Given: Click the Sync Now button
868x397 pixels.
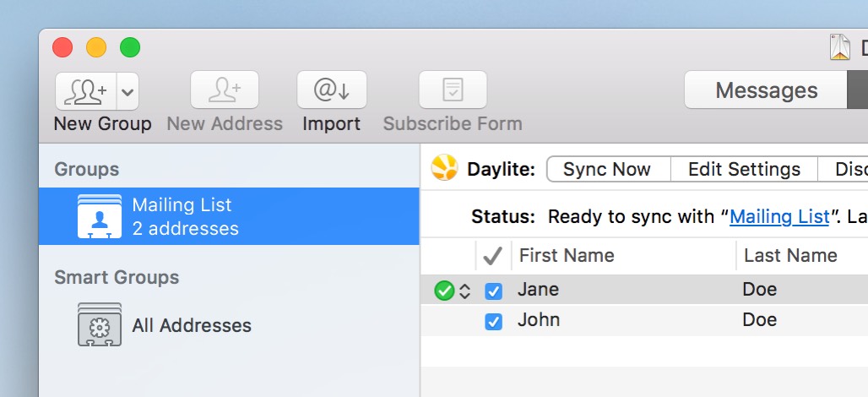Looking at the screenshot, I should (608, 169).
